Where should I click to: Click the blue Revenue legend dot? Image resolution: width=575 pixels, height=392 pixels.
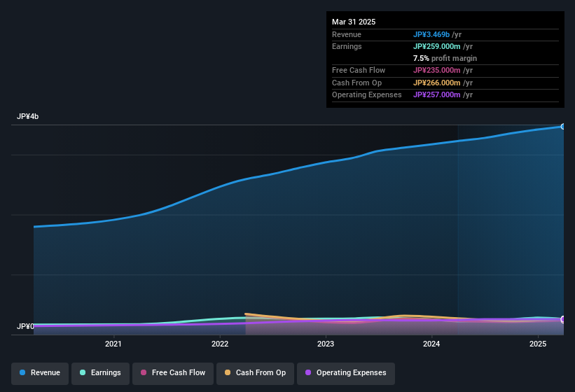tap(22, 372)
